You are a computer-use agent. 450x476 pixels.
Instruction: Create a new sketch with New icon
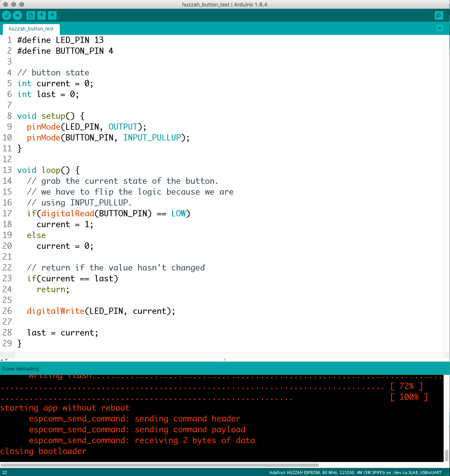point(30,16)
